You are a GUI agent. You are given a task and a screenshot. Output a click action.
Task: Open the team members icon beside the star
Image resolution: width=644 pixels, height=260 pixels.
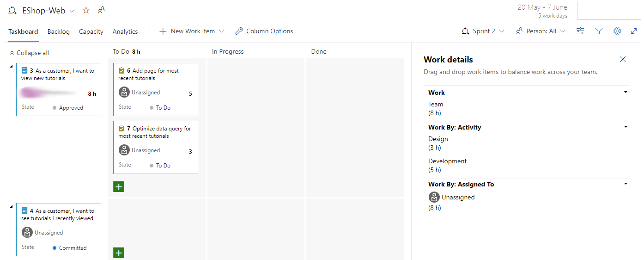[101, 10]
